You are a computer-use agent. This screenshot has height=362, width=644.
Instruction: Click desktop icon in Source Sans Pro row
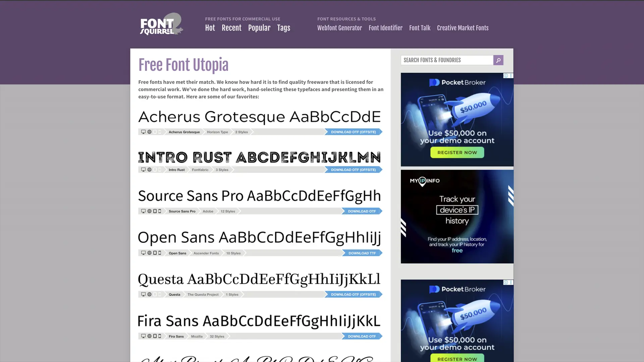pos(143,211)
